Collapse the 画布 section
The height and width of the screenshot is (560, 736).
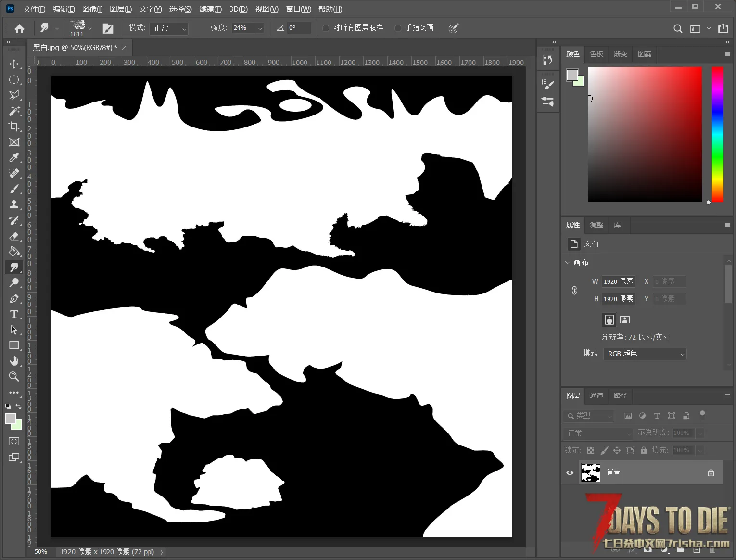pos(568,262)
